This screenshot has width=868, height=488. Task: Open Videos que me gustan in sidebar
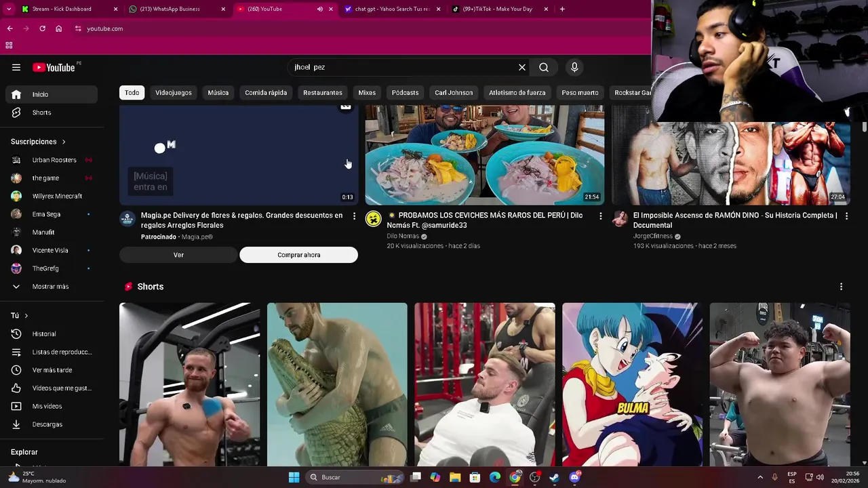click(52, 388)
